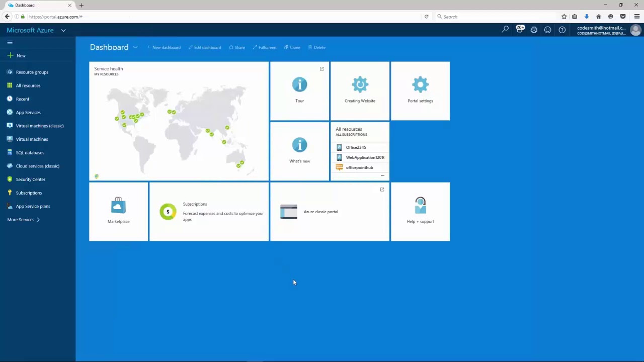Click Delete in the dashboard toolbar
This screenshot has height=362, width=644.
click(x=317, y=47)
